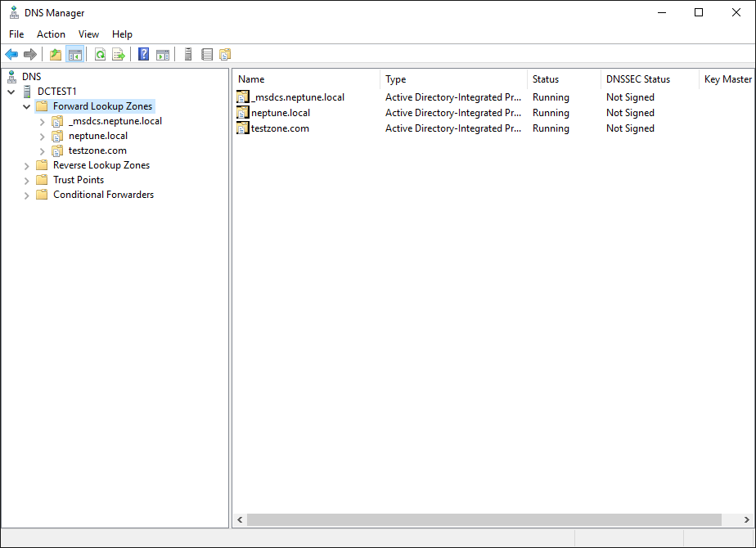Screen dimensions: 756x548
Task: Click the Show/Hide Action Pane icon
Action: tap(163, 55)
